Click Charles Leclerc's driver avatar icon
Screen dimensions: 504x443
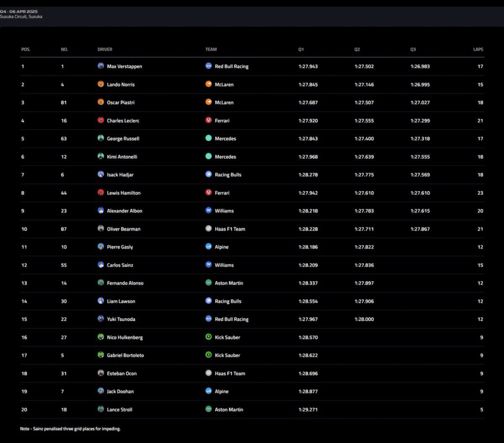(101, 120)
